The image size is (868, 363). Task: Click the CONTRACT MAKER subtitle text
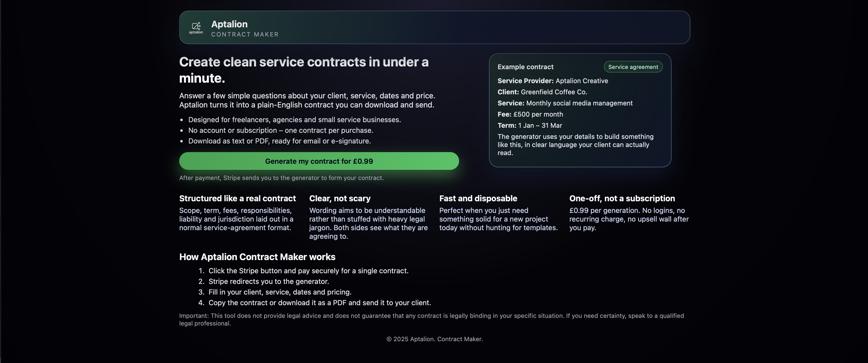coord(245,34)
